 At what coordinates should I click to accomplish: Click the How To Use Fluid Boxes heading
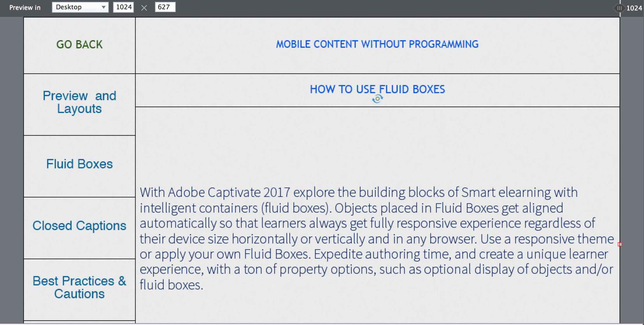[377, 89]
